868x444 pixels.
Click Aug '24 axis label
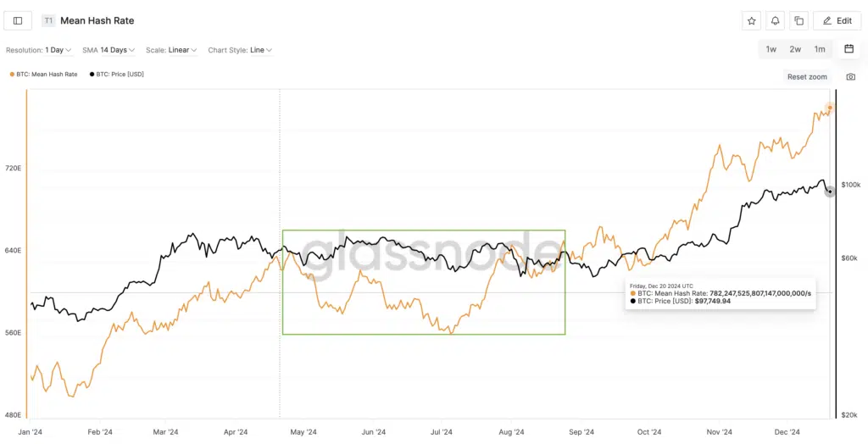coord(511,432)
